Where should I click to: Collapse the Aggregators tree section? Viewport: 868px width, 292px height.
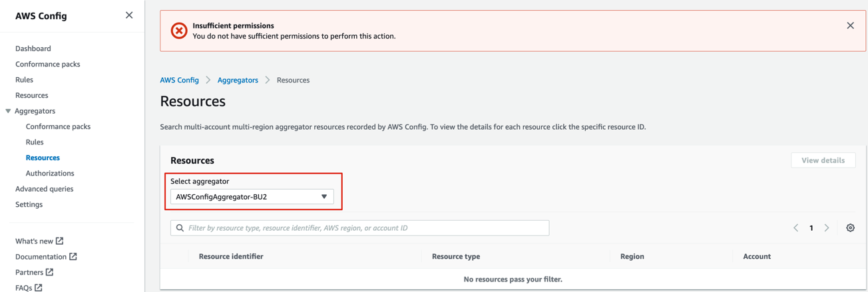pyautogui.click(x=8, y=111)
